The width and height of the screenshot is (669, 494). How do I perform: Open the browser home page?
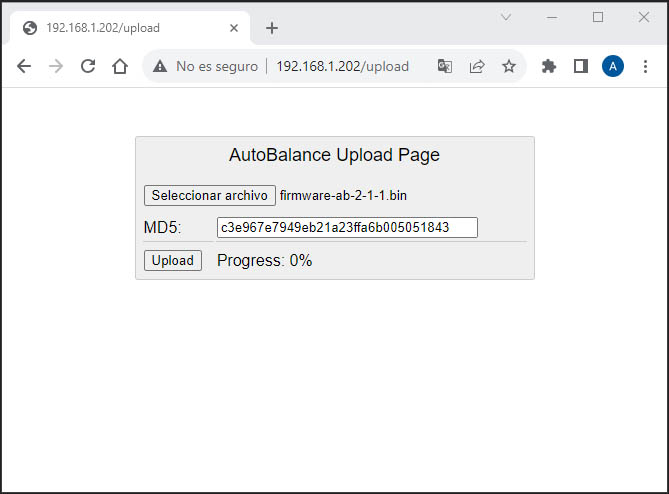tap(120, 66)
